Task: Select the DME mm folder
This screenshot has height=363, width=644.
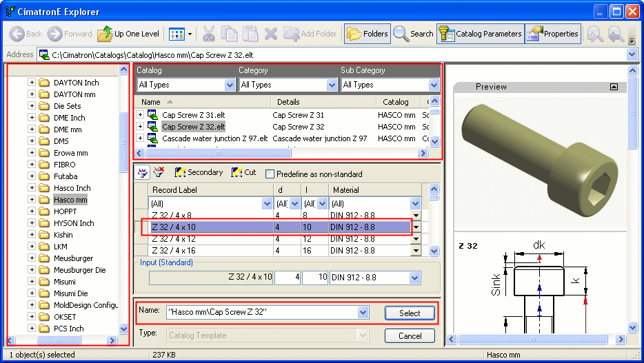Action: click(68, 129)
